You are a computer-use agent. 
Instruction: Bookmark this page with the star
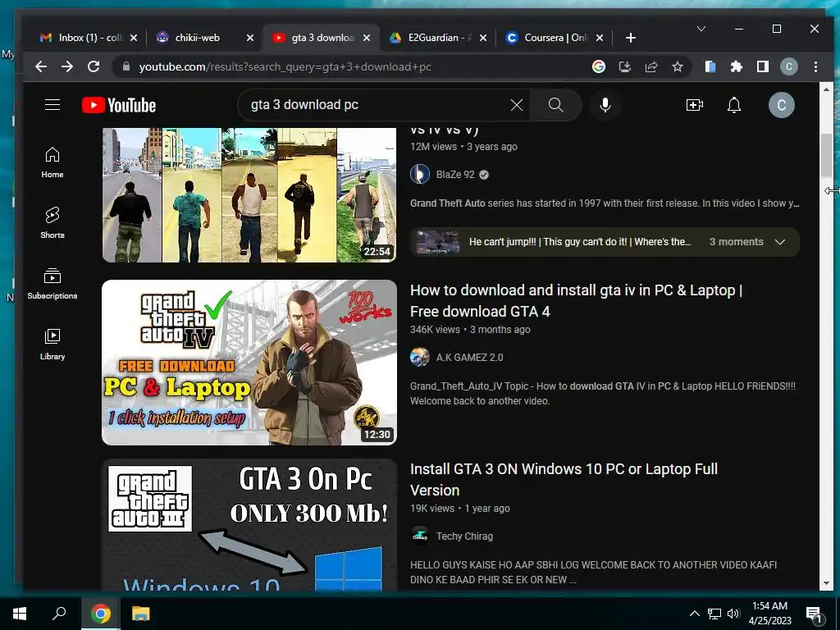[x=677, y=67]
